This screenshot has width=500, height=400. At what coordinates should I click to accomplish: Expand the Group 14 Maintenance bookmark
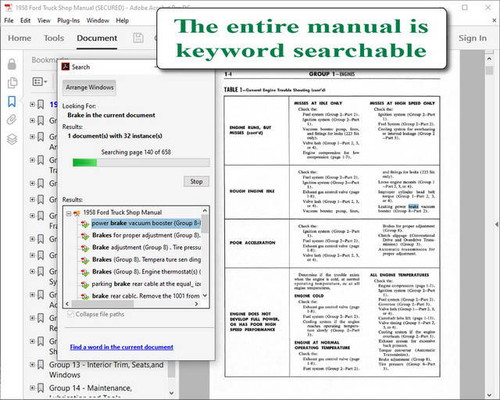pyautogui.click(x=32, y=388)
